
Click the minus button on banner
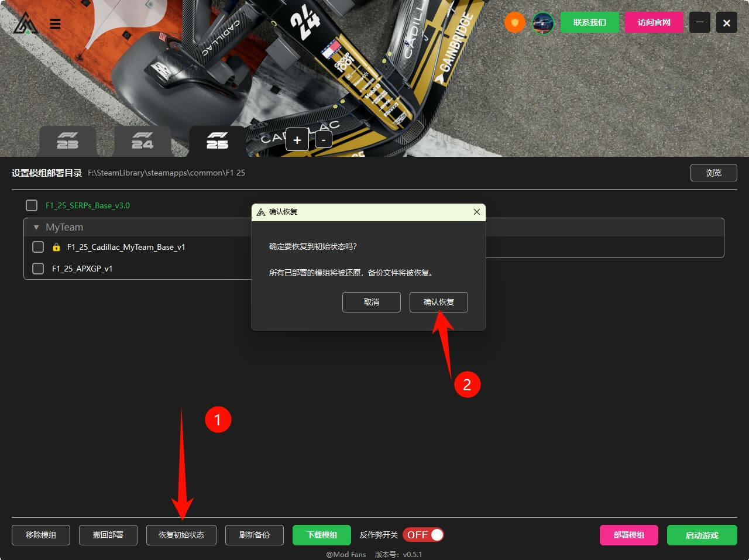[324, 140]
